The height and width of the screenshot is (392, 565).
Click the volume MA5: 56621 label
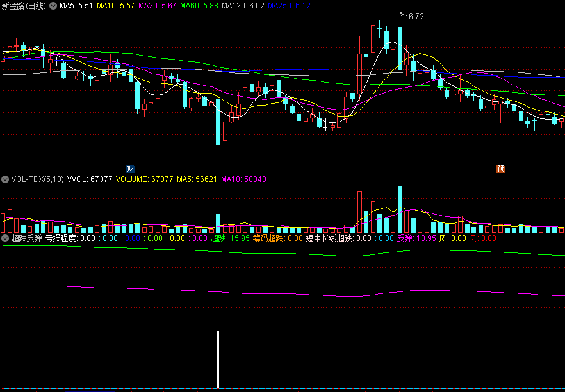point(197,179)
